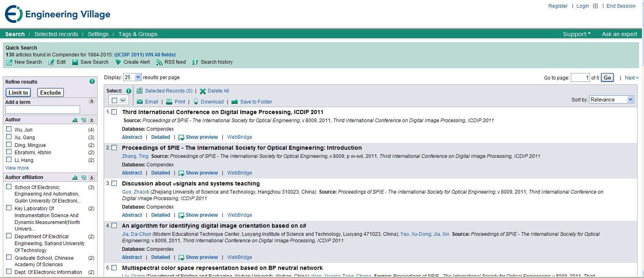The image size is (644, 278).
Task: Show the Author bar chart icon
Action: pyautogui.click(x=75, y=120)
